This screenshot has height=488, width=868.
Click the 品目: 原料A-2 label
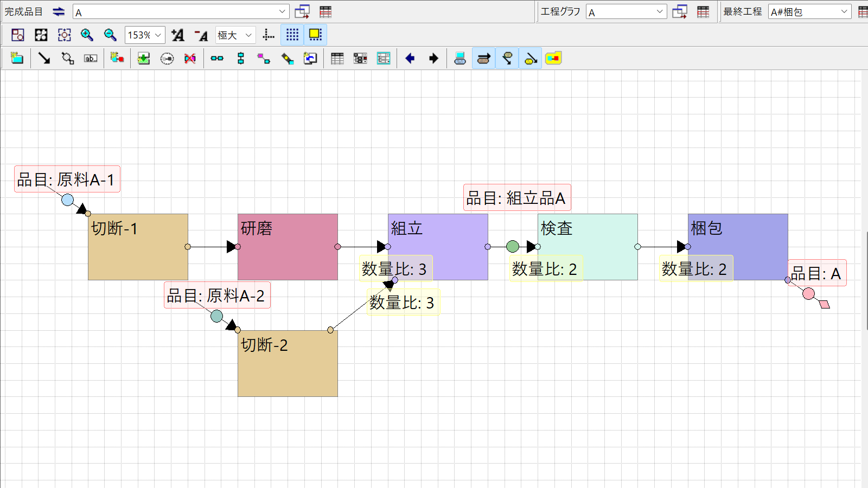point(217,296)
